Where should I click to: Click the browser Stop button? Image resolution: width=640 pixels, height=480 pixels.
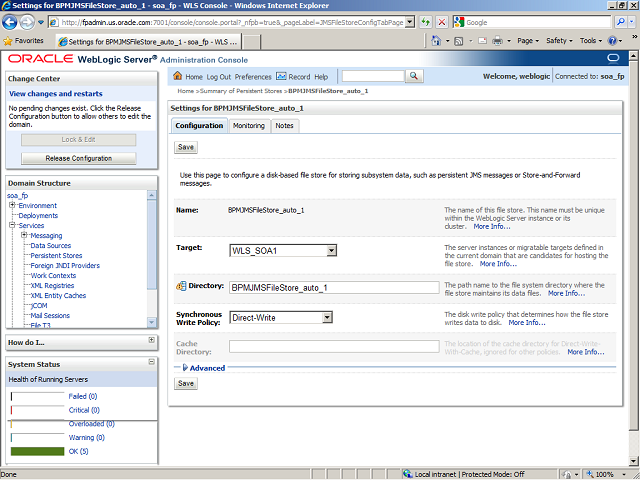[443, 22]
